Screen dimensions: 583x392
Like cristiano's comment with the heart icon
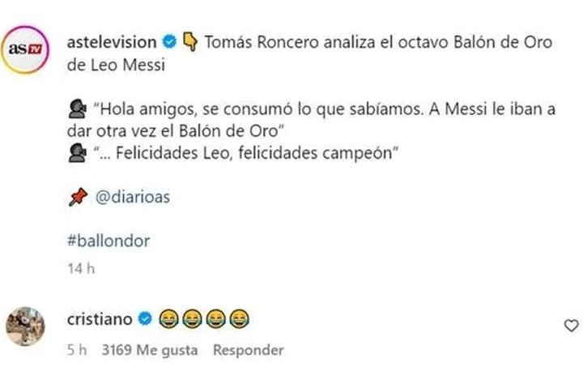tap(570, 325)
